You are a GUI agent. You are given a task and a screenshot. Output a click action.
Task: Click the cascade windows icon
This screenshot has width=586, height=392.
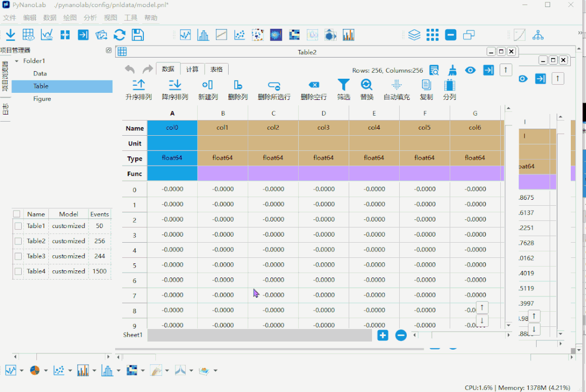click(469, 35)
